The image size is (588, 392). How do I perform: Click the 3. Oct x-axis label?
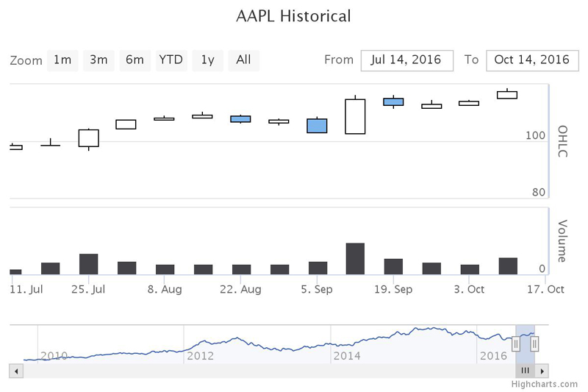[x=469, y=289]
